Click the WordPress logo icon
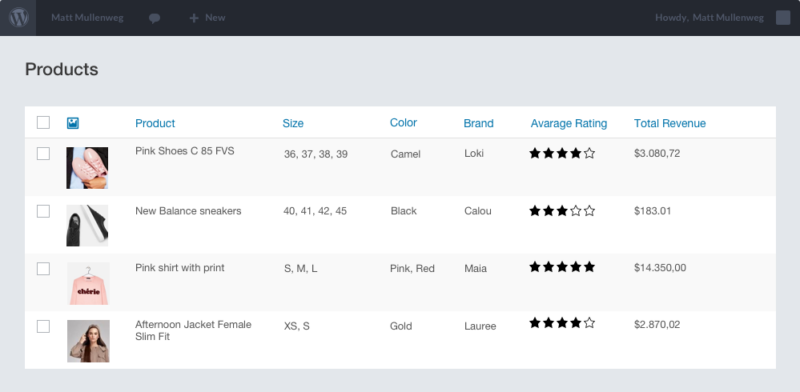 [18, 18]
